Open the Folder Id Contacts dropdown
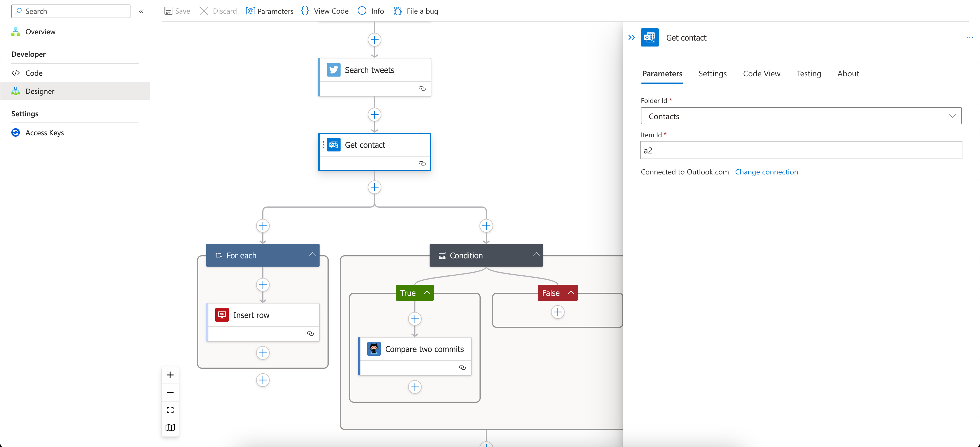The width and height of the screenshot is (980, 447). pos(801,116)
